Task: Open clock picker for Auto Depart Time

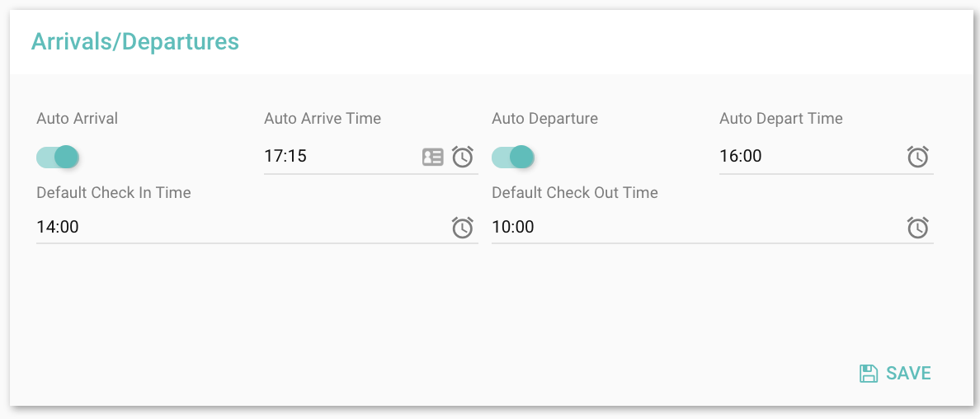Action: click(x=918, y=157)
